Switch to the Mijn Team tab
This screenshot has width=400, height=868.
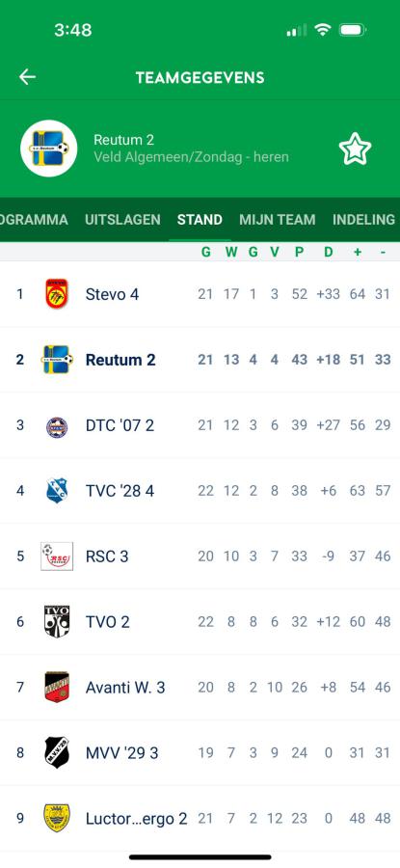coord(278,220)
